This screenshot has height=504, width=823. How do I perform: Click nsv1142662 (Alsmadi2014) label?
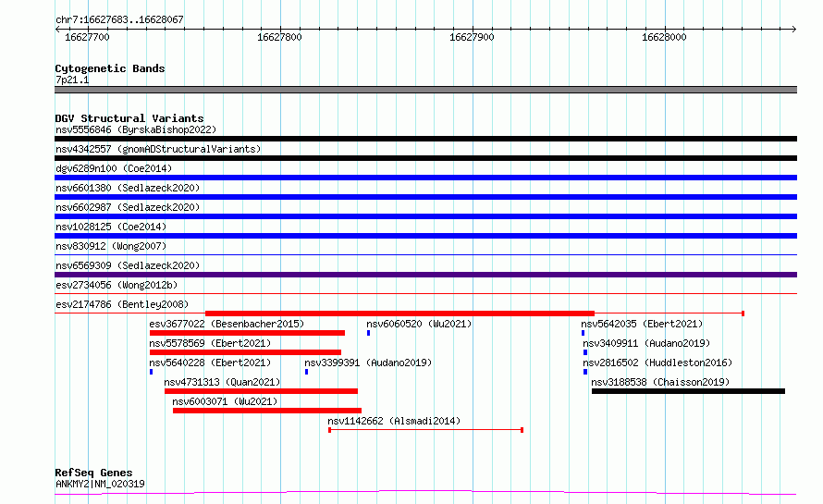coord(394,421)
